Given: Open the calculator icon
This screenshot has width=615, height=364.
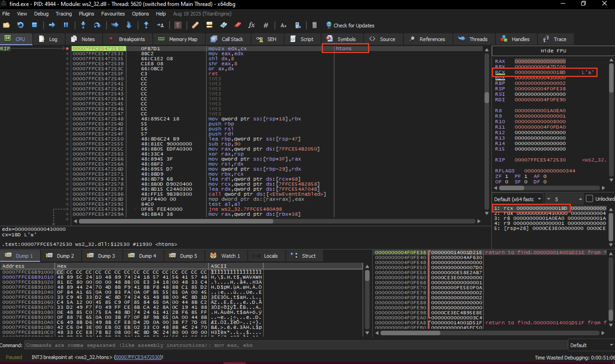Looking at the screenshot, I should [x=314, y=25].
